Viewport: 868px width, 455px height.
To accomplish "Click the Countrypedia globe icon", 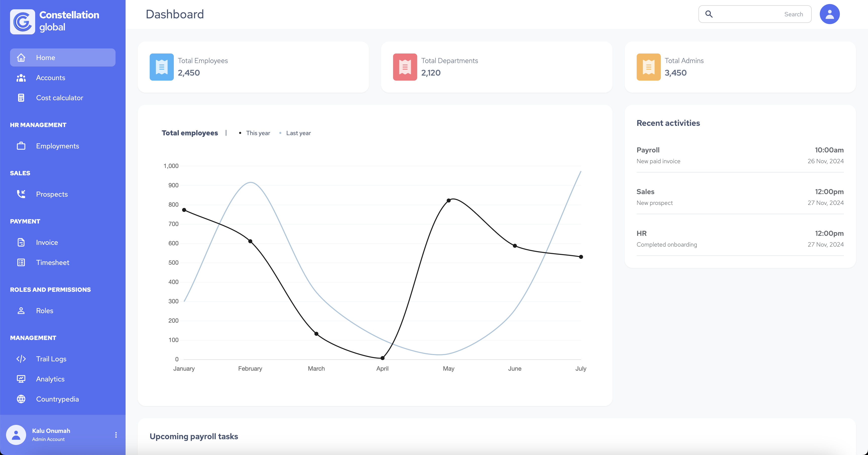I will [21, 399].
